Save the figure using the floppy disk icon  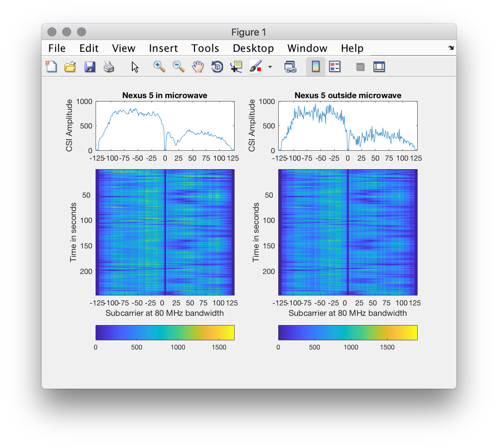point(90,67)
